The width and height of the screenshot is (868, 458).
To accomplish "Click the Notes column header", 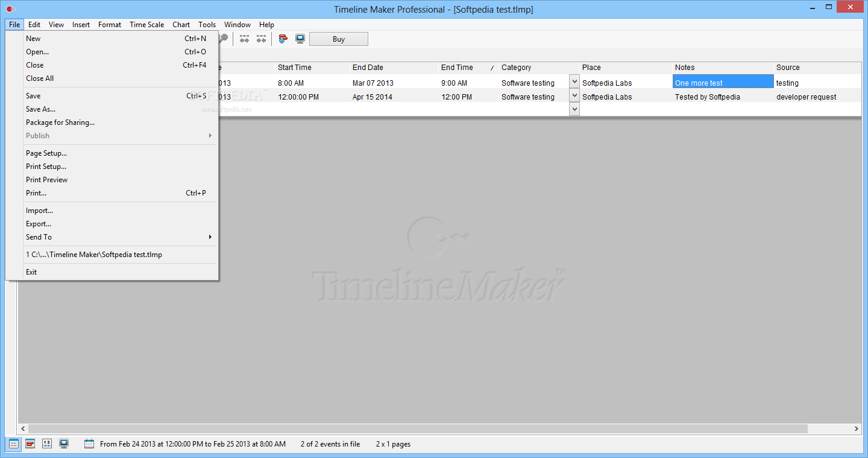I will tap(723, 68).
